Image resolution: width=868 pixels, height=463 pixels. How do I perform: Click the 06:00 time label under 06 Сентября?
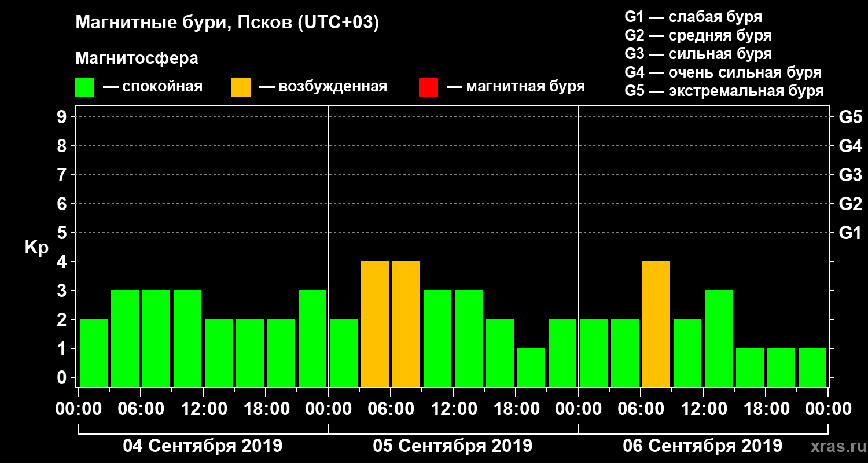[x=640, y=409]
